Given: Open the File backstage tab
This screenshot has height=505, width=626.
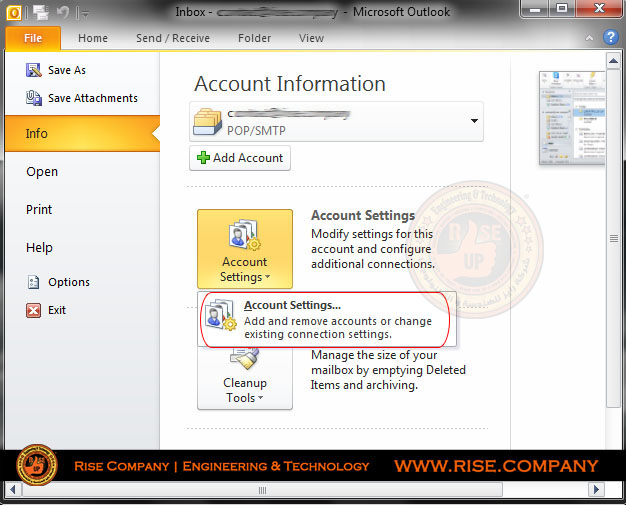Looking at the screenshot, I should (33, 38).
